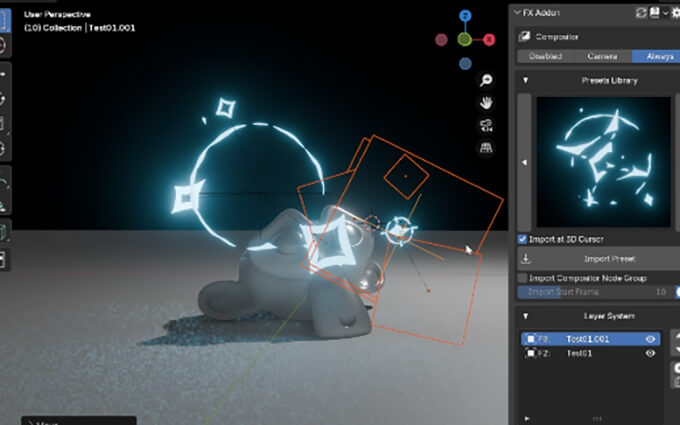Click the 'Presets Library' heading text

(x=609, y=81)
